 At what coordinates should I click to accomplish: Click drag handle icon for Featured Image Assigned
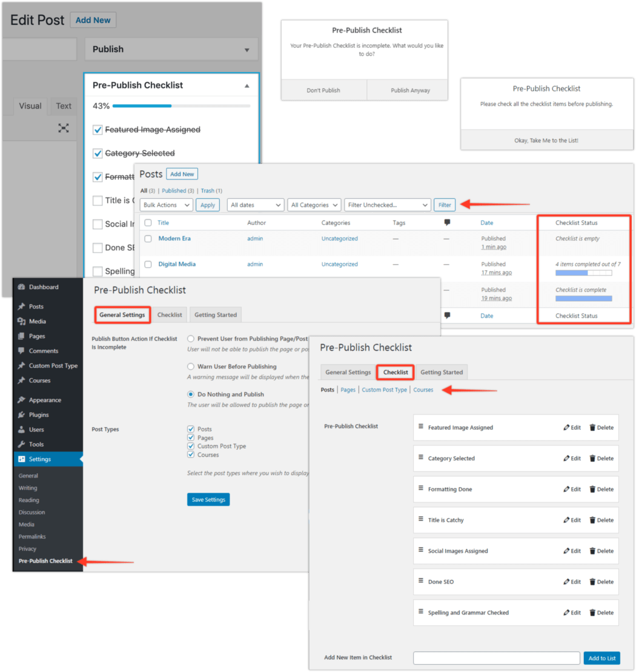[x=420, y=427]
